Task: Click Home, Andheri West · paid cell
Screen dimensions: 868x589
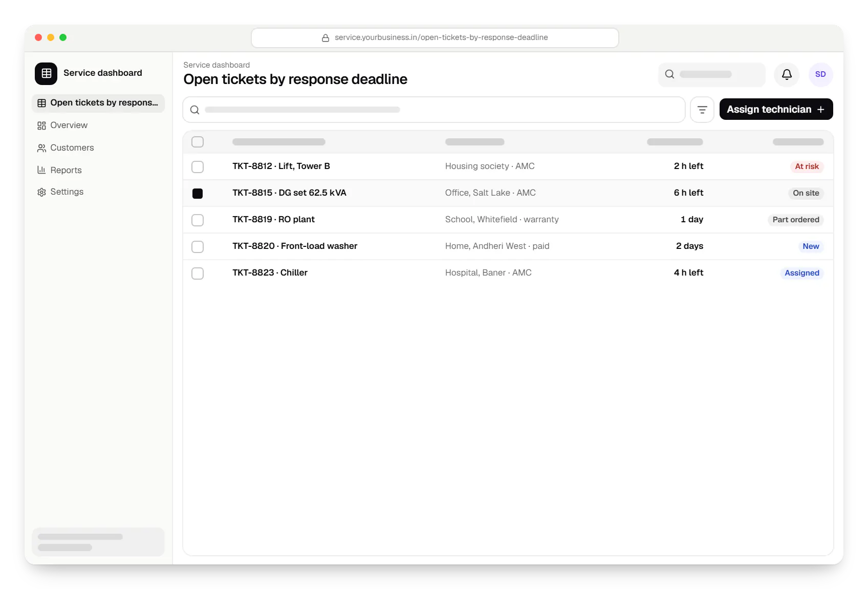Action: [497, 246]
